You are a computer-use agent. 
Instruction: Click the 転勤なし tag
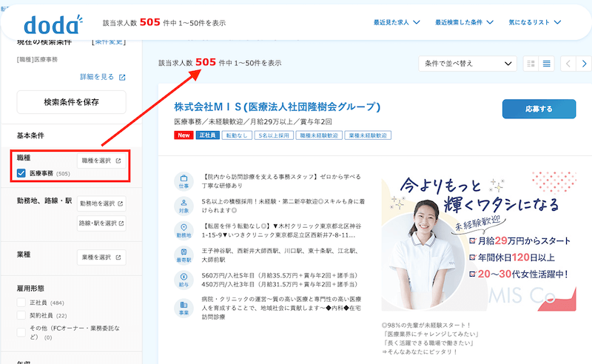tap(237, 135)
